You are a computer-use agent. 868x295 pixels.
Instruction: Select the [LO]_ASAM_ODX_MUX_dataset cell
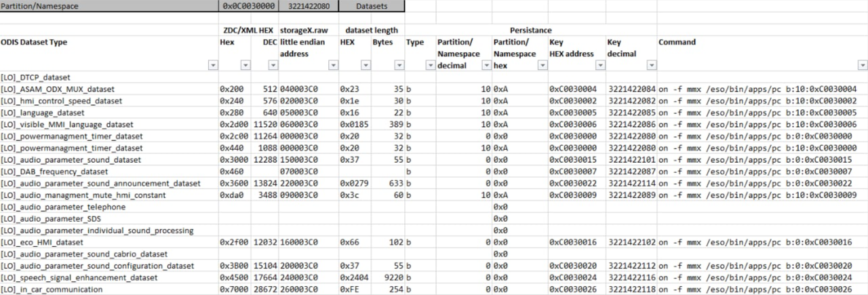(x=109, y=89)
